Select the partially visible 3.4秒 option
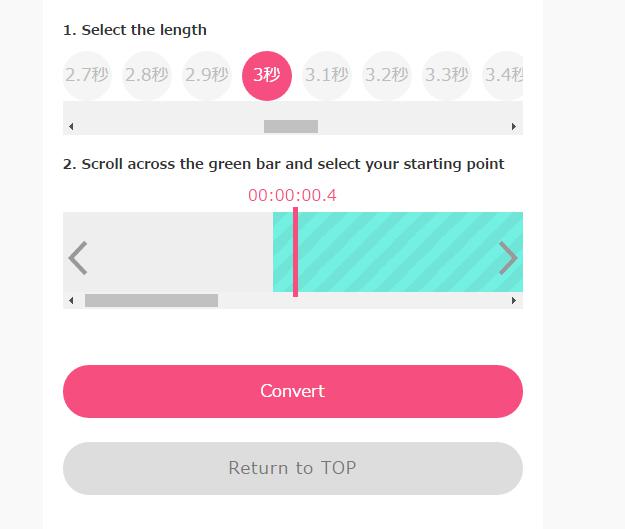Viewport: 625px width, 529px height. 504,76
